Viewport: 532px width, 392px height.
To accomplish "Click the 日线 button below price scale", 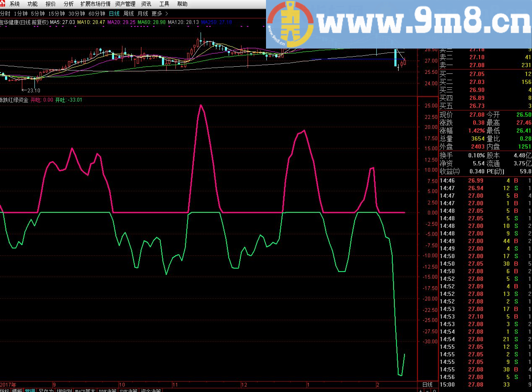I will point(427,385).
